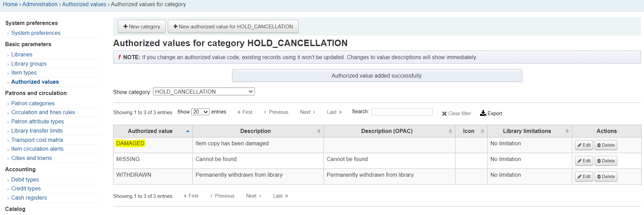Add new authorized value for HOLD_CANCELLATION

233,27
